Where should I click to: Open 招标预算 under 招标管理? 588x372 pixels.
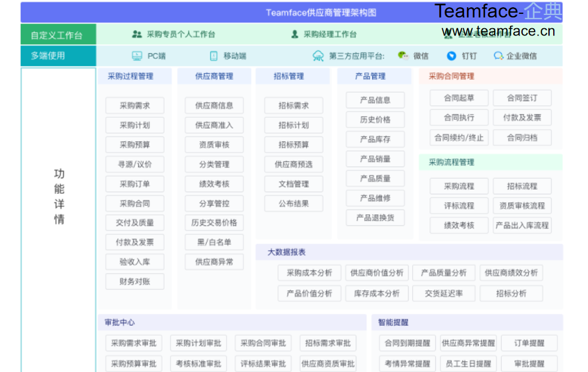click(294, 145)
